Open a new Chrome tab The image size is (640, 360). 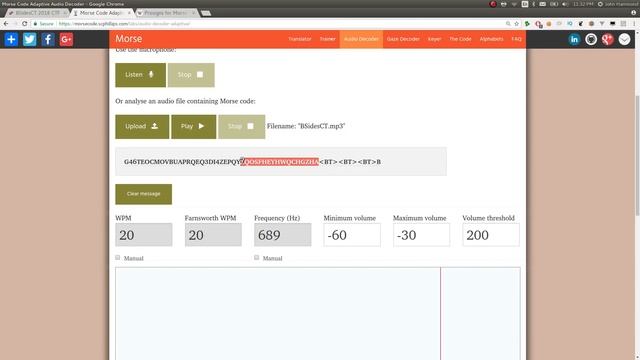point(206,13)
